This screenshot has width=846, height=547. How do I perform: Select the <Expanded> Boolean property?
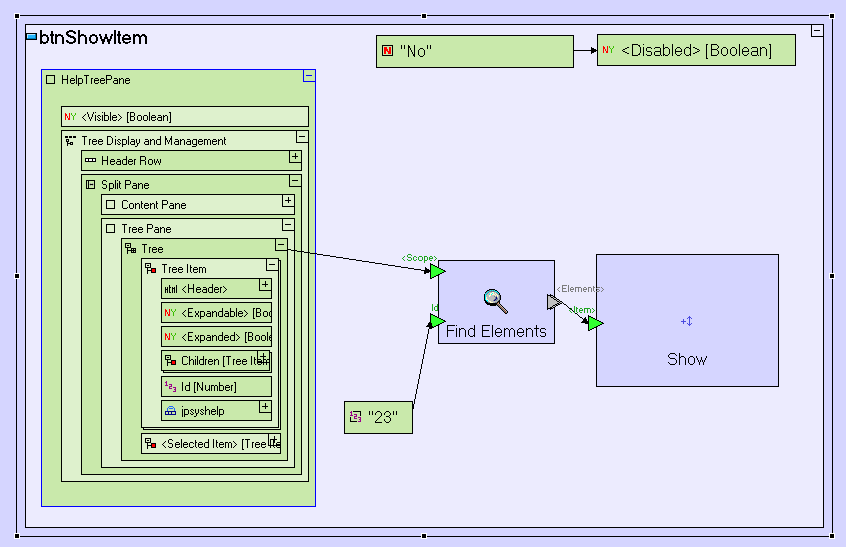click(x=216, y=337)
